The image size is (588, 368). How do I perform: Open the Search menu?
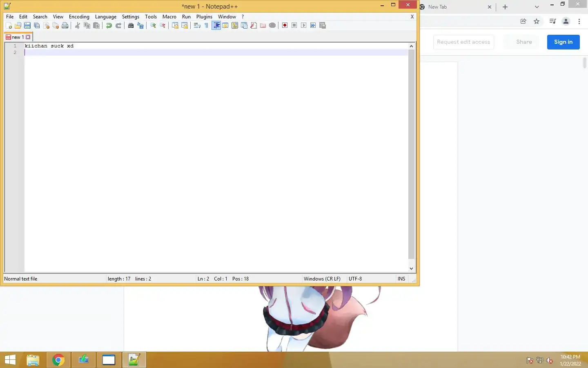pos(40,17)
